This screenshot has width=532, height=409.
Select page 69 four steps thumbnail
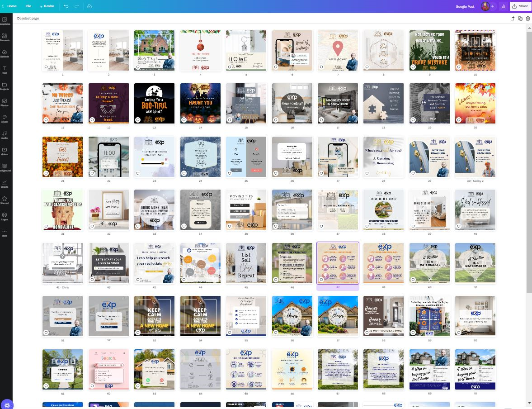[x=429, y=369]
